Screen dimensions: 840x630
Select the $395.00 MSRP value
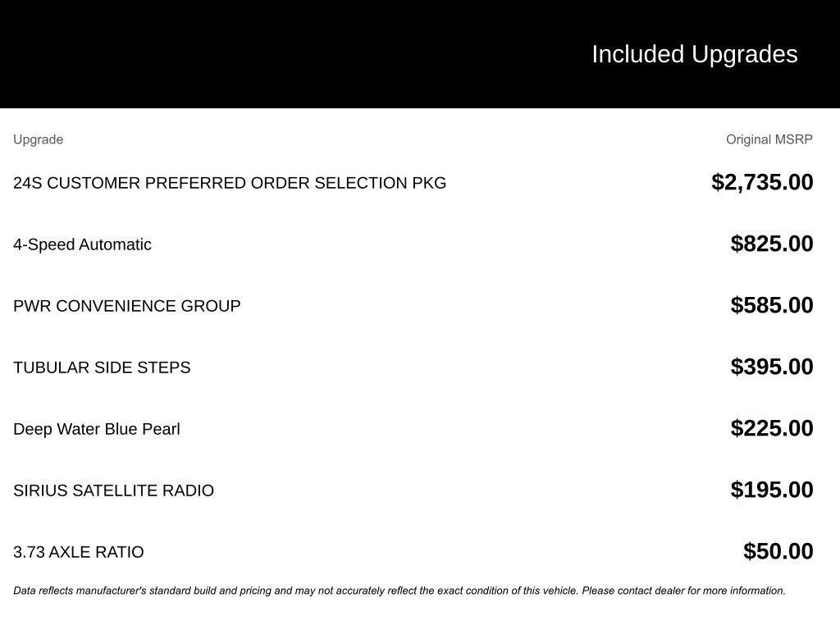point(772,367)
